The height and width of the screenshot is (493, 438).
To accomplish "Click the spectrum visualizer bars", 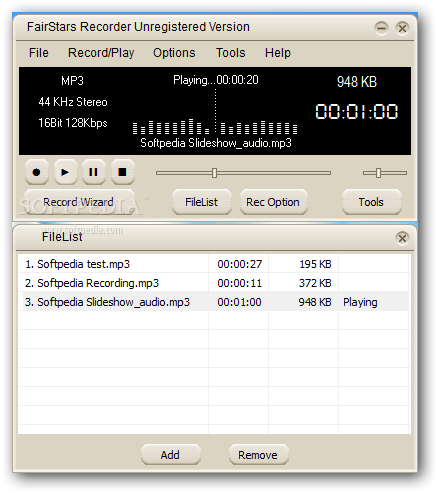I will (215, 127).
